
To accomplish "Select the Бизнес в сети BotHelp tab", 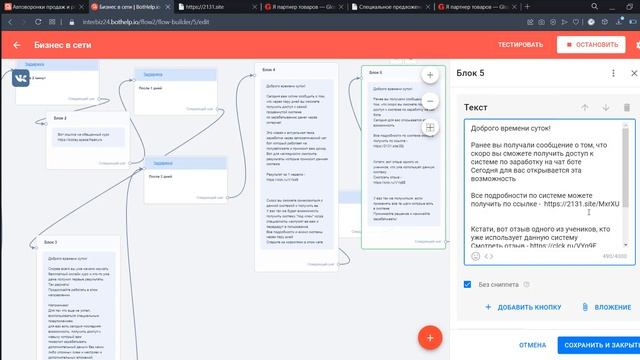I will (x=131, y=7).
